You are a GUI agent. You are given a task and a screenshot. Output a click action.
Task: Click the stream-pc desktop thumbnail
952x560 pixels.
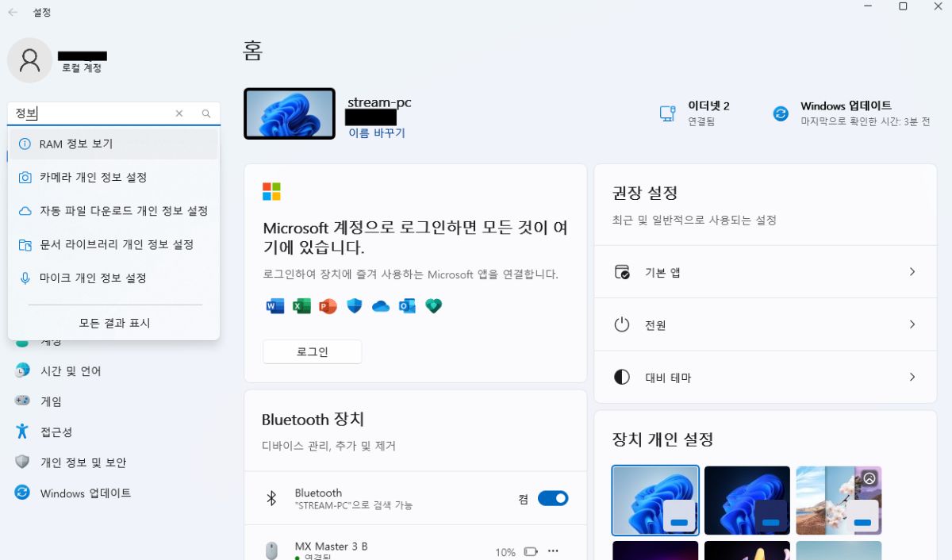click(290, 113)
